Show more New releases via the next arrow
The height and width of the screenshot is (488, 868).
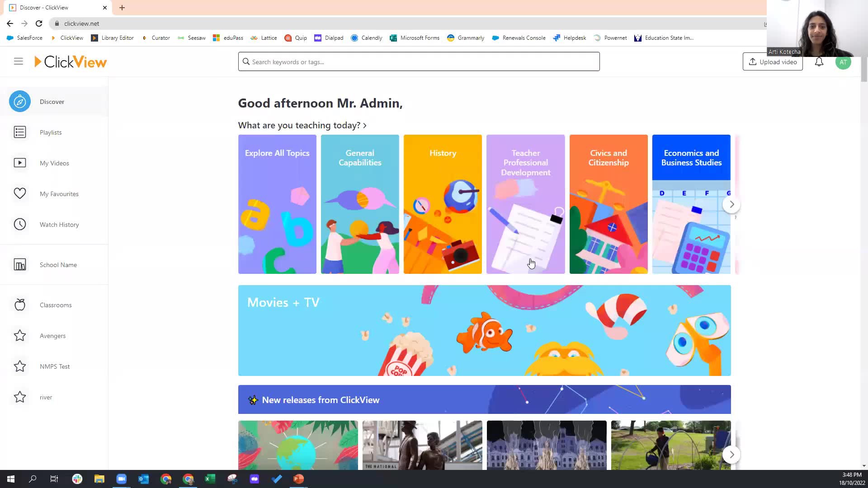(731, 455)
